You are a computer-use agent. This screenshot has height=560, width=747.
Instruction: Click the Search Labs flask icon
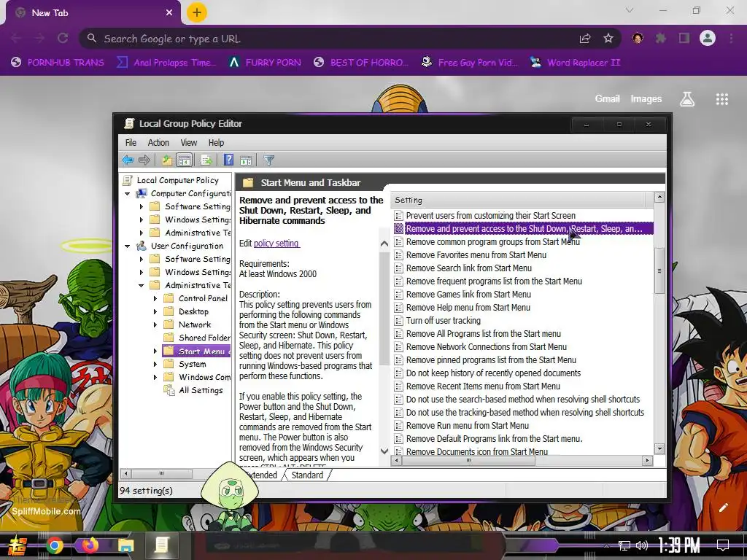687,99
